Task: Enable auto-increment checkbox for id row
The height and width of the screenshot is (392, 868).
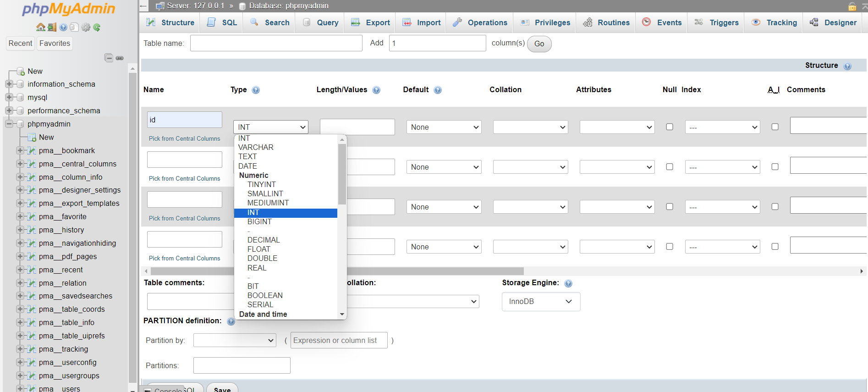Action: (775, 127)
